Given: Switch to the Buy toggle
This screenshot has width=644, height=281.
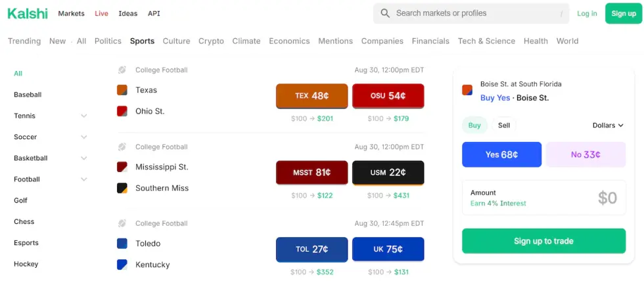Looking at the screenshot, I should (474, 125).
